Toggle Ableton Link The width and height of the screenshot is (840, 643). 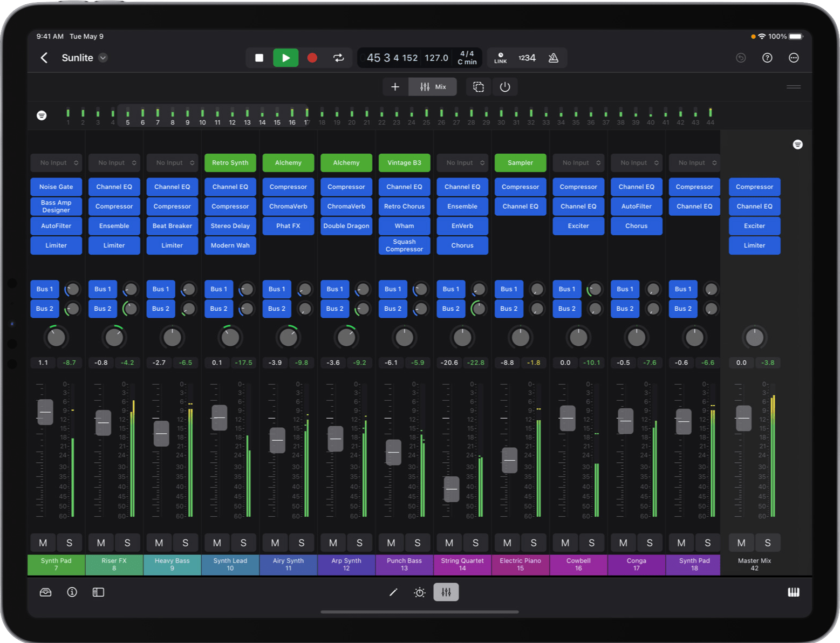click(x=501, y=58)
